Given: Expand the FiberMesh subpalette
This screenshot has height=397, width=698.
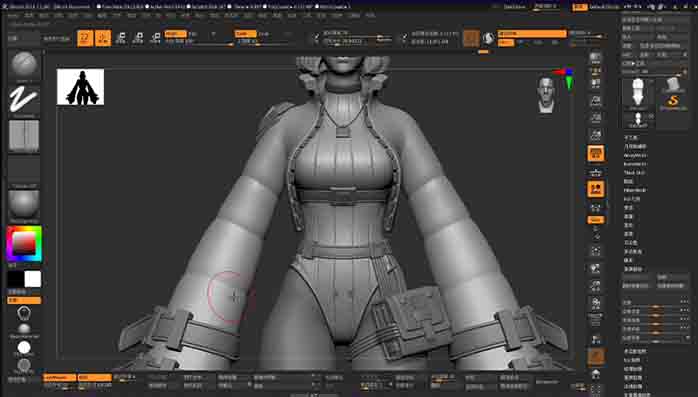Looking at the screenshot, I should tap(635, 190).
